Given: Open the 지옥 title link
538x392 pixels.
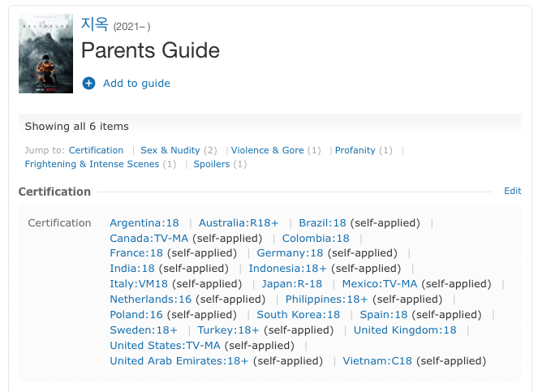Looking at the screenshot, I should pyautogui.click(x=95, y=24).
